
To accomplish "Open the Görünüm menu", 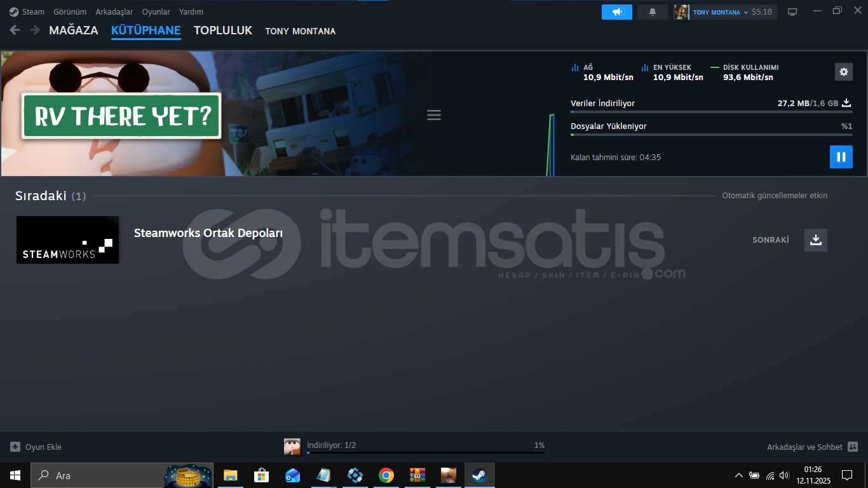I will click(70, 12).
